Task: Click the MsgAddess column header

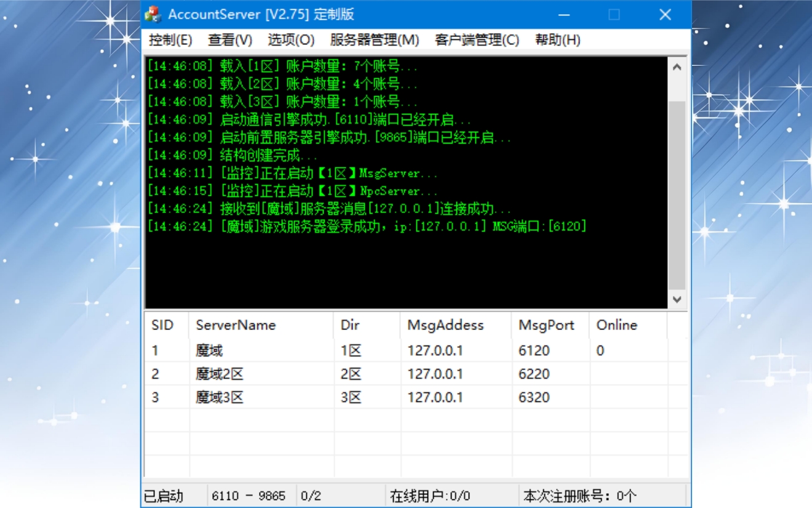Action: click(x=445, y=325)
